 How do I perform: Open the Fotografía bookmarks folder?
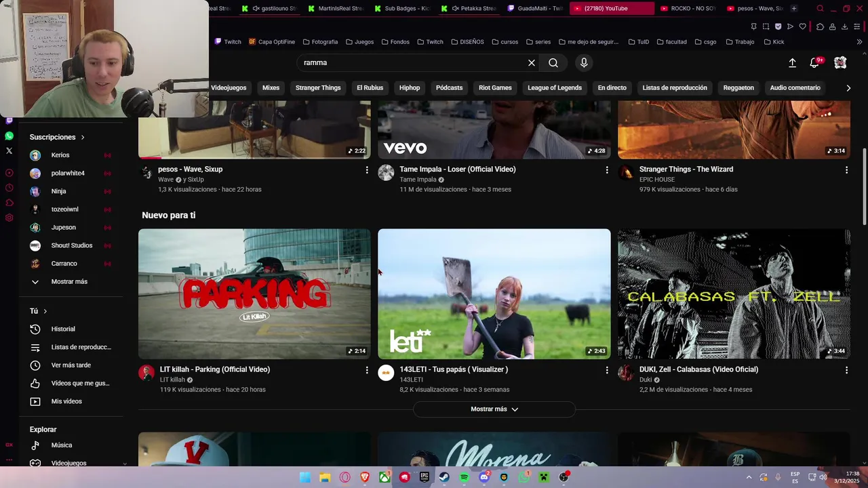click(x=320, y=42)
